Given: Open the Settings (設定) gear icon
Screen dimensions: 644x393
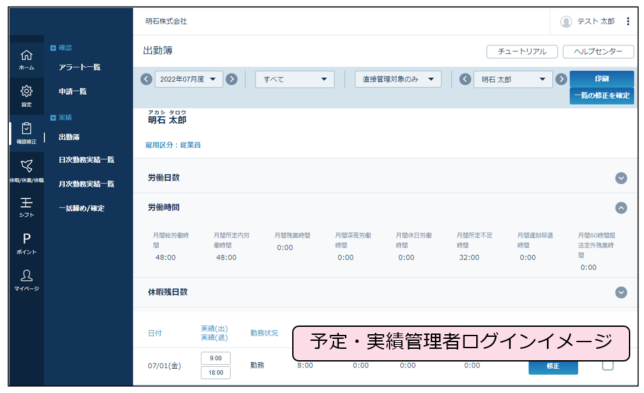Looking at the screenshot, I should click(26, 96).
